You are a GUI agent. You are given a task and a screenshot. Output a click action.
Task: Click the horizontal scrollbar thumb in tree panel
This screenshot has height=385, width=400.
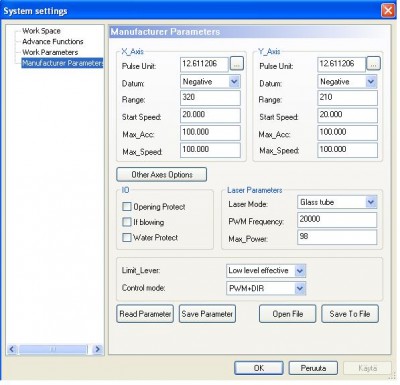[x=53, y=349]
